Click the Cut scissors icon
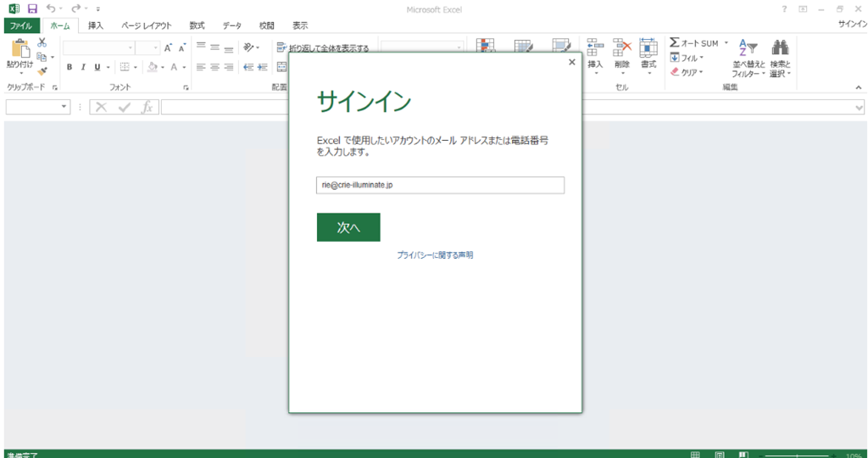 [x=42, y=42]
